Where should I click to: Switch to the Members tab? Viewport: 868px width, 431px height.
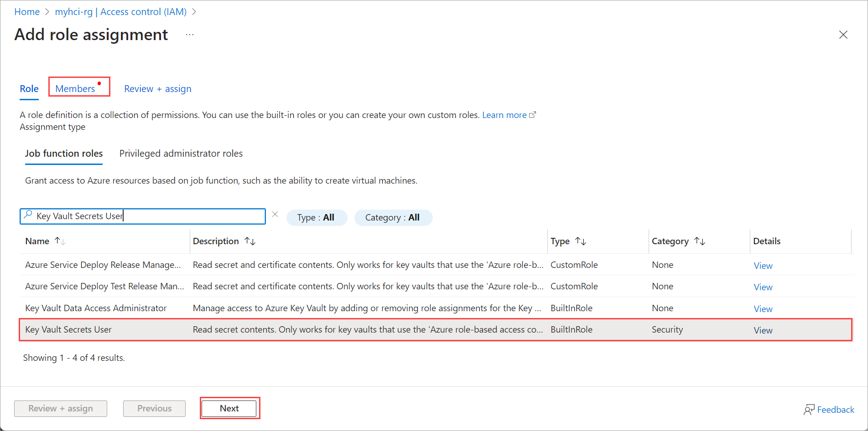pyautogui.click(x=75, y=89)
